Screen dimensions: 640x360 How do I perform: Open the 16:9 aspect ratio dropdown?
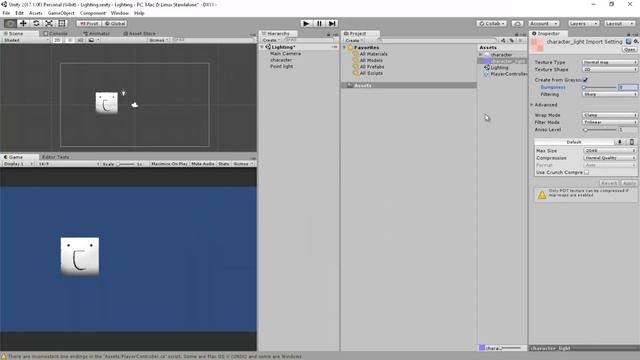pyautogui.click(x=68, y=164)
